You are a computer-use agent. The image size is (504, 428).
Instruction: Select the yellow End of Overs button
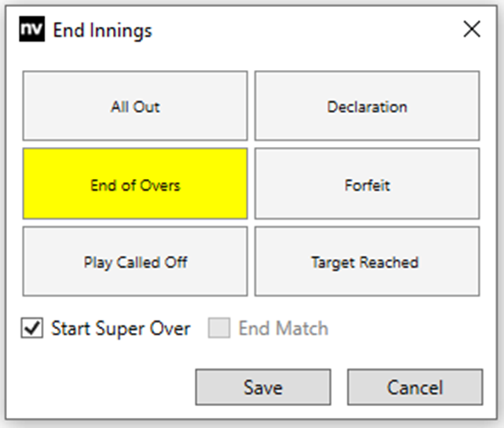coord(135,185)
